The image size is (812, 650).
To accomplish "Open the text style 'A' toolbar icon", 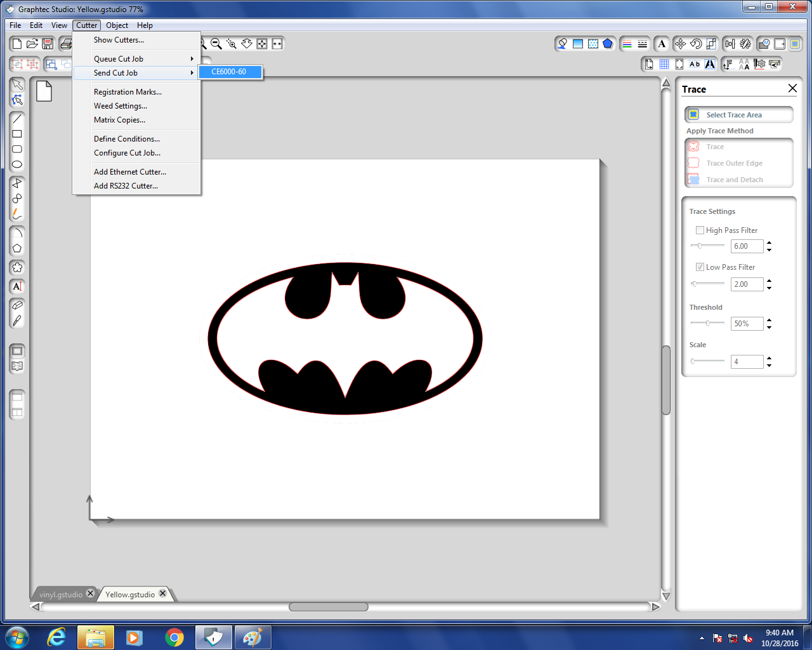I will click(x=662, y=44).
